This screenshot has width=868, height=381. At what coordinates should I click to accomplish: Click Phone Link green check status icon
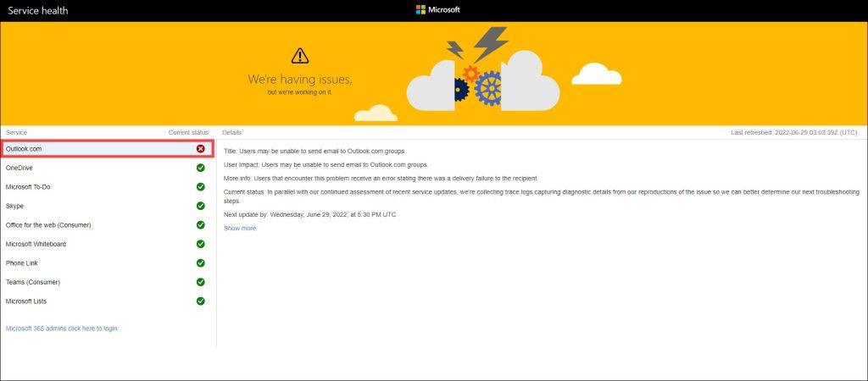(x=200, y=263)
